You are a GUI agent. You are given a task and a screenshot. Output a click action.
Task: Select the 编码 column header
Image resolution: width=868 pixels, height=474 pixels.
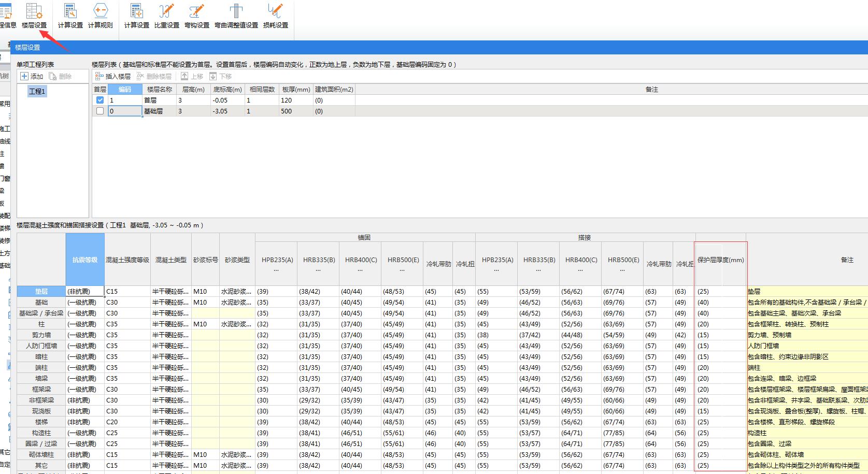pyautogui.click(x=125, y=89)
